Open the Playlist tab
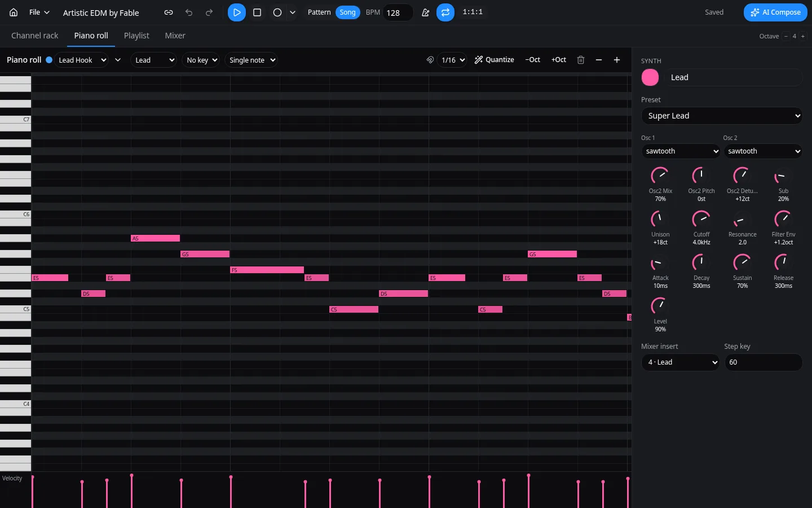 136,36
